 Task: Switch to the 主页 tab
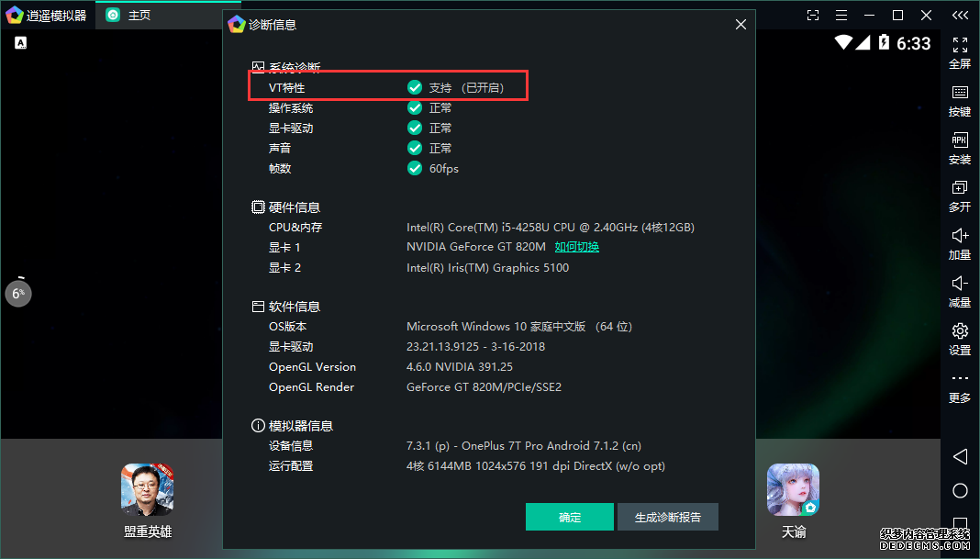[128, 15]
